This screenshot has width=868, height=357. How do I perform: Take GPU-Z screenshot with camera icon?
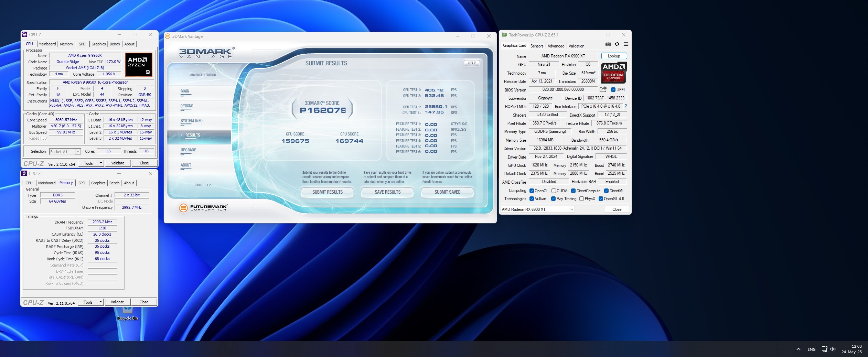(x=608, y=44)
